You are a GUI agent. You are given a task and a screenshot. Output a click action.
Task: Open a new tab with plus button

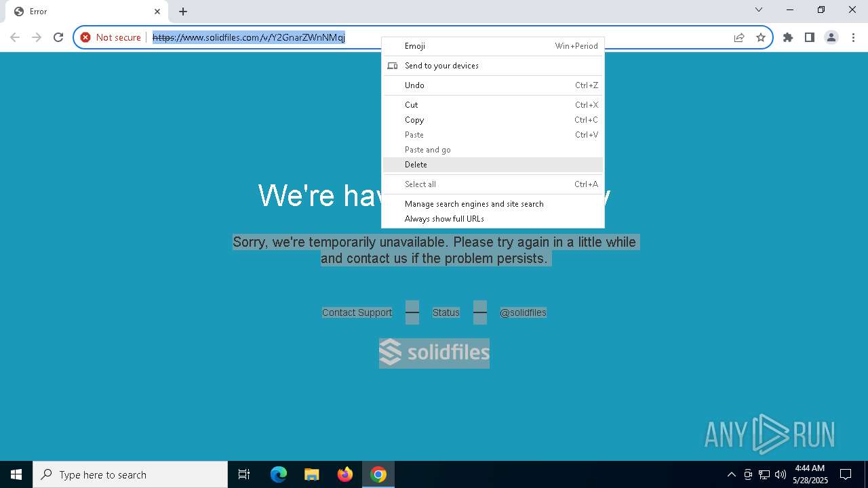[x=183, y=12]
